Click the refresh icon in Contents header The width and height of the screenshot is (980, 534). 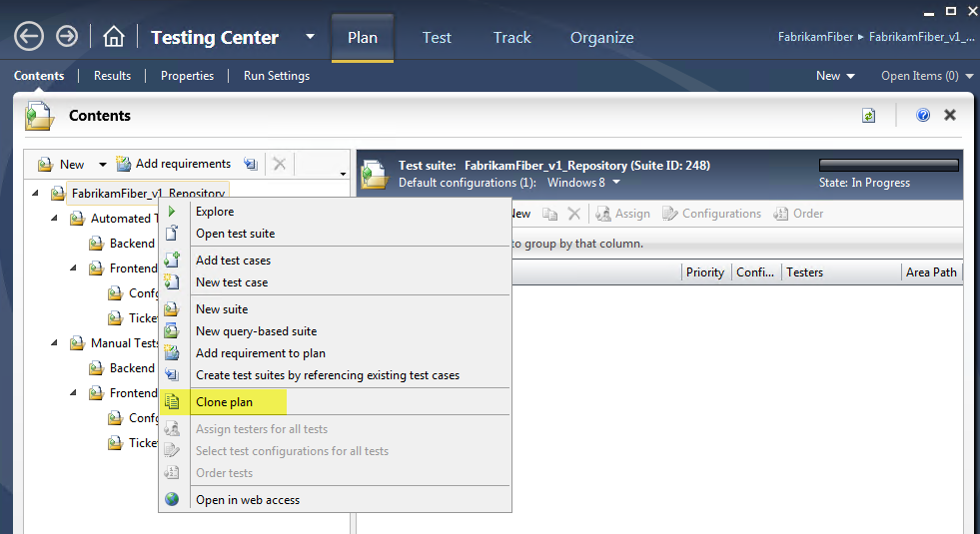pyautogui.click(x=869, y=116)
